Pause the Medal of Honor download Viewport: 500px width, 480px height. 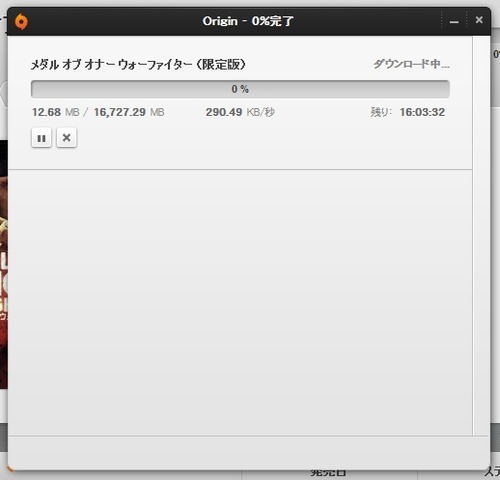tap(41, 138)
